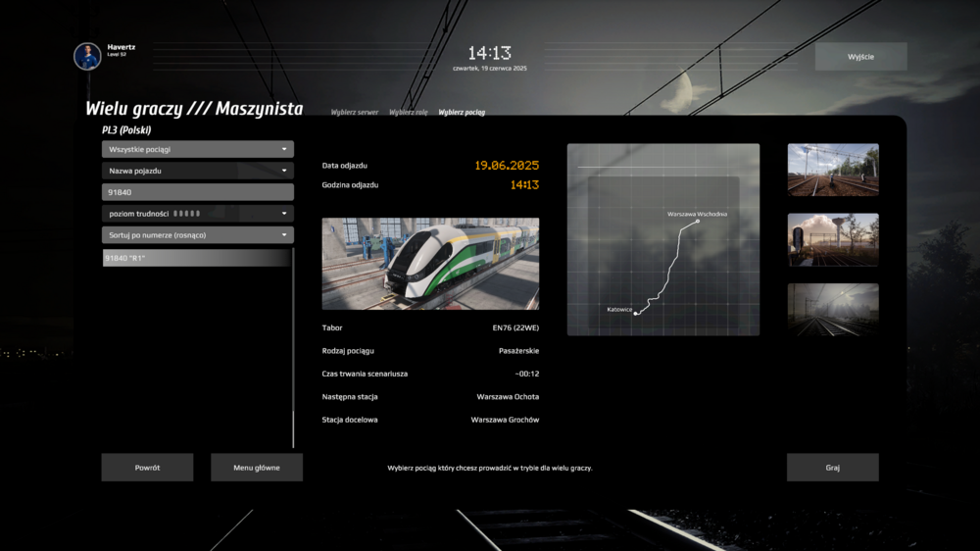Click the train search field containing 91840
This screenshot has width=980, height=551.
coord(197,193)
